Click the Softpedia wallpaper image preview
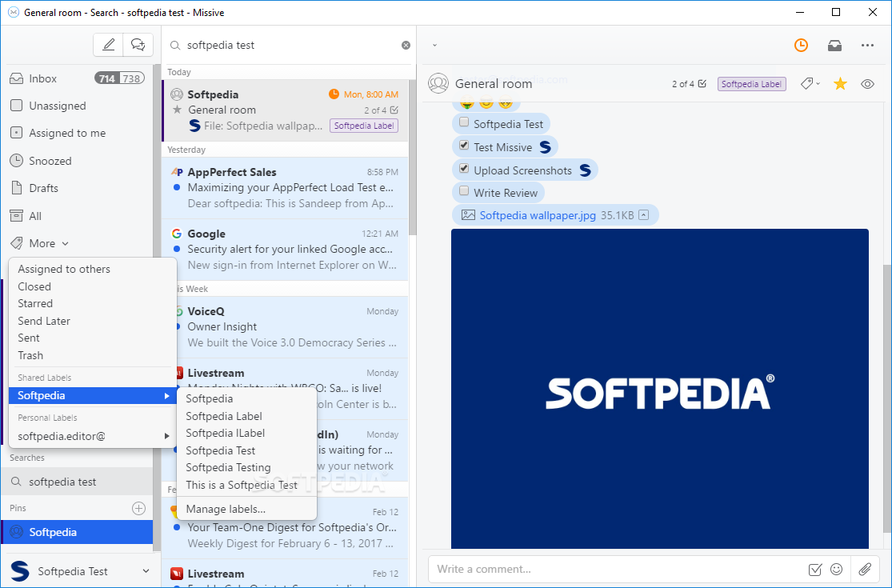The image size is (892, 588). (660, 389)
